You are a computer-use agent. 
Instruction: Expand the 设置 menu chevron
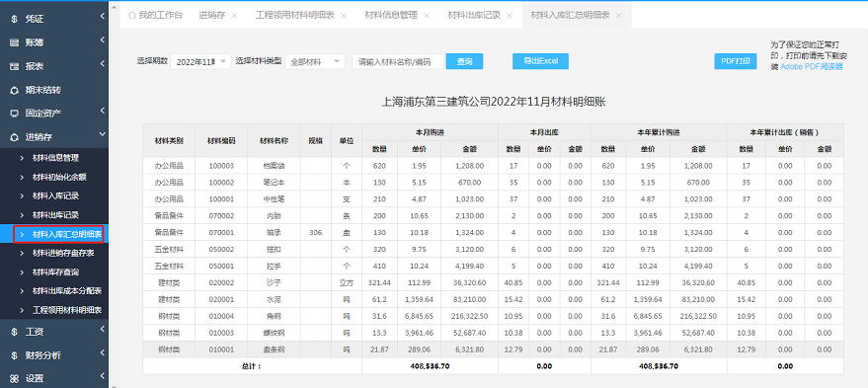click(x=103, y=377)
